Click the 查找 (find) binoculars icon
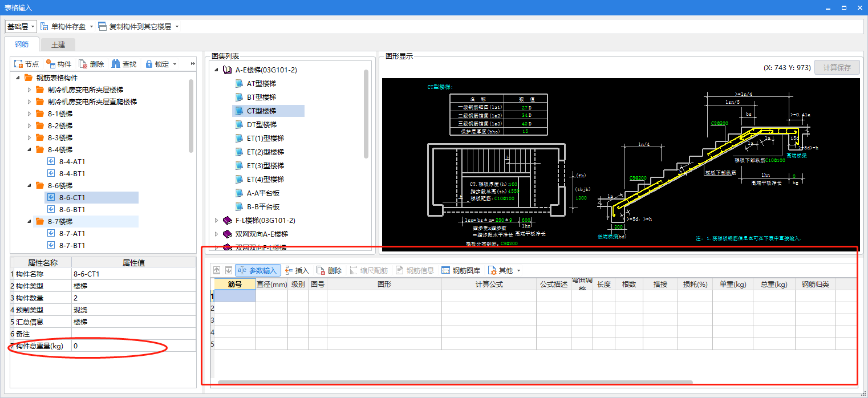868x398 pixels. 116,64
